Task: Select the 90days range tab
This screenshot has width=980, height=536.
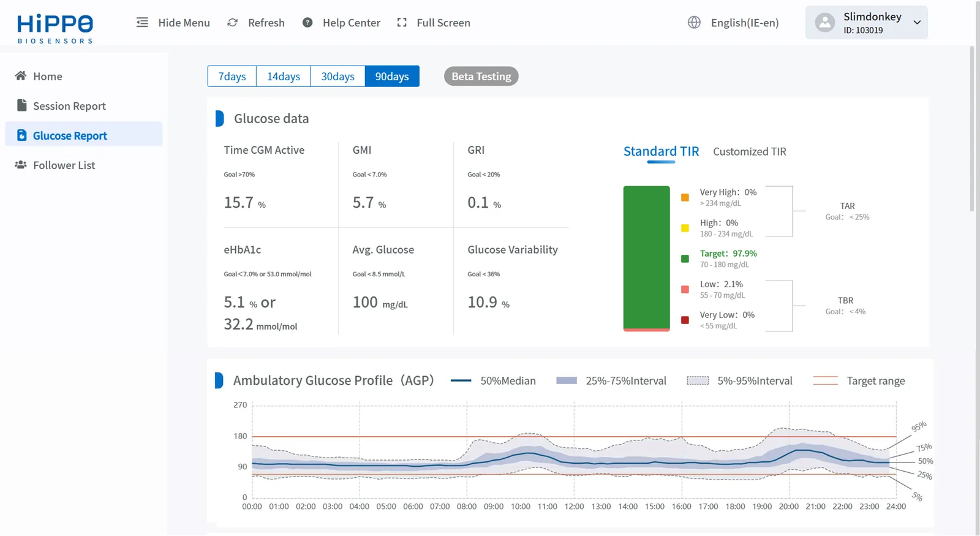Action: click(392, 77)
